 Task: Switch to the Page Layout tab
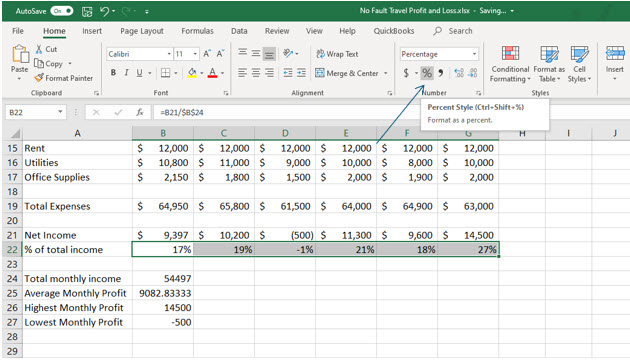click(x=142, y=31)
